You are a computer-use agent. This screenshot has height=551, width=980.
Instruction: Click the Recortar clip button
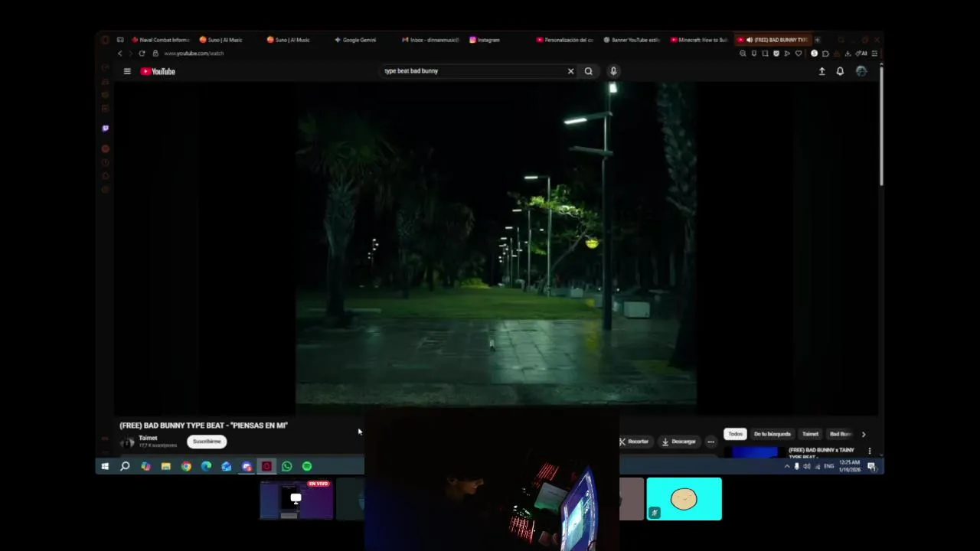(633, 442)
